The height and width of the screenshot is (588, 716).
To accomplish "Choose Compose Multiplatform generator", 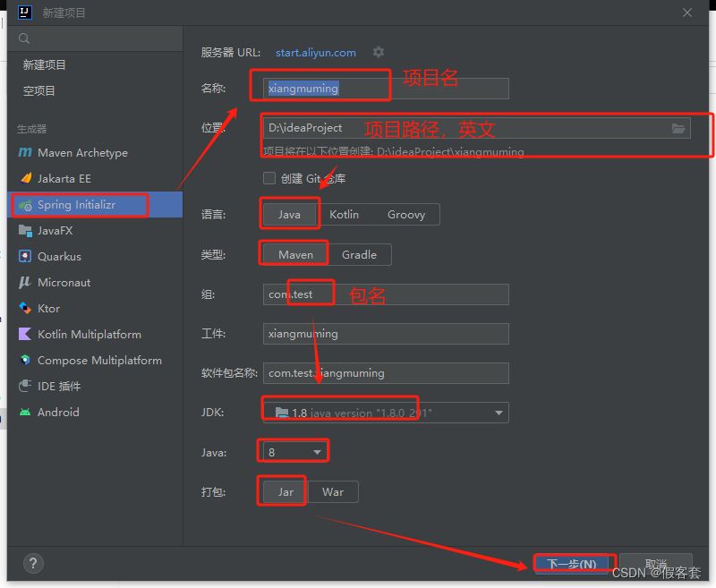I will [95, 360].
